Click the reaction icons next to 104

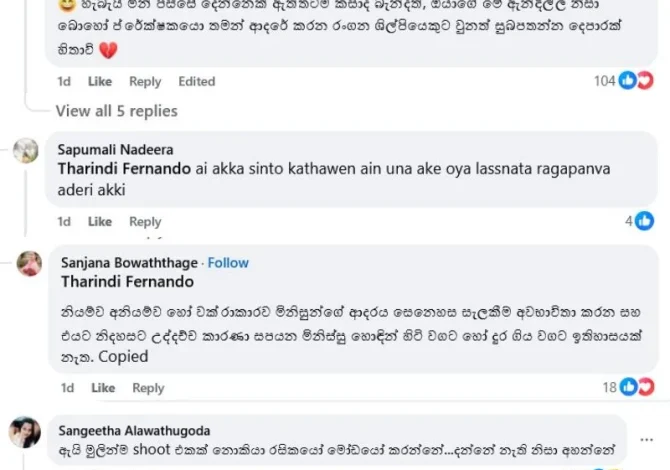[635, 81]
